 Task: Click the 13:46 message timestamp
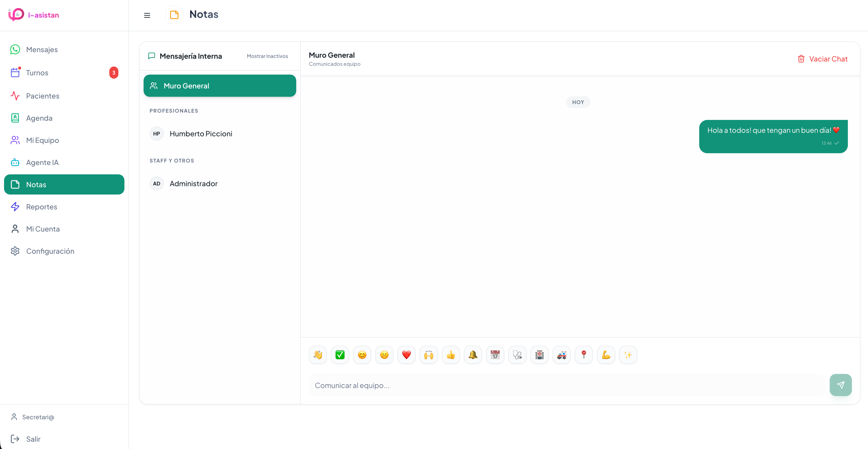pos(826,143)
